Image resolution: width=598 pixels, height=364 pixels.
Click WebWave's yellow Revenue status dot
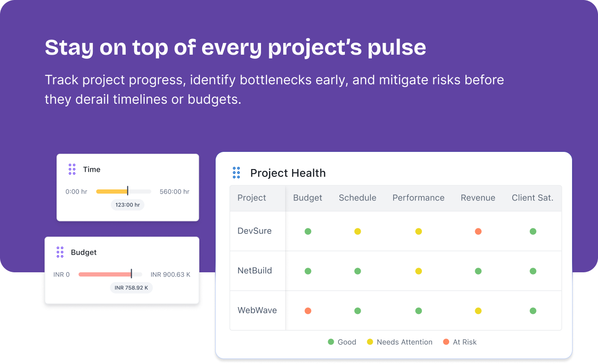point(478,311)
